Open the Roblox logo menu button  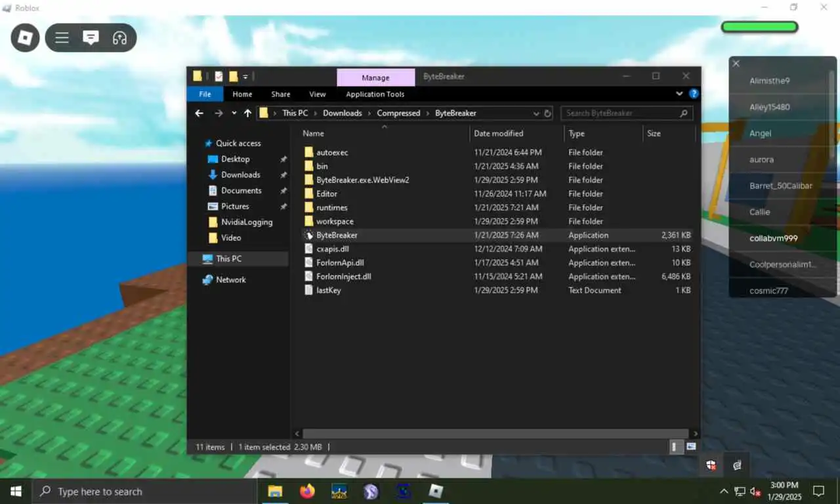[x=25, y=38]
